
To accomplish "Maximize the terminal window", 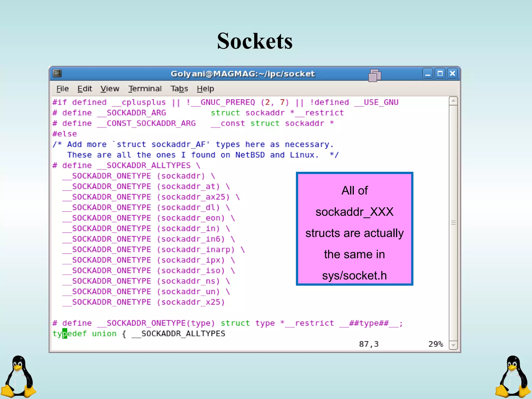I will pyautogui.click(x=440, y=74).
